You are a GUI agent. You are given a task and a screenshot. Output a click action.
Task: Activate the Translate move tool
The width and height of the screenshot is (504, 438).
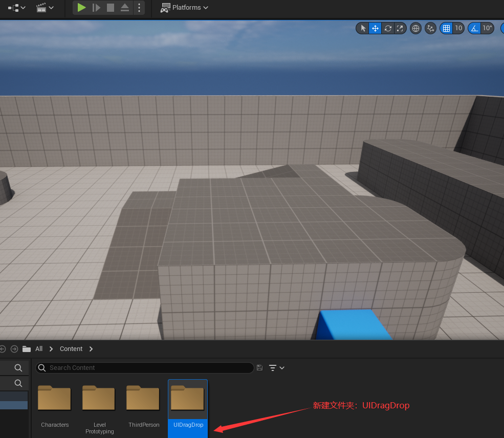(x=375, y=28)
